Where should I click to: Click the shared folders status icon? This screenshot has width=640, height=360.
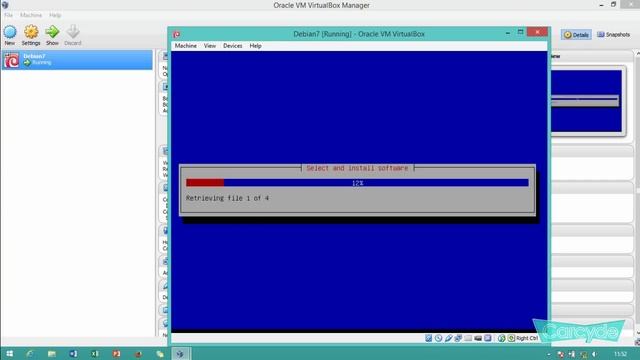468,338
